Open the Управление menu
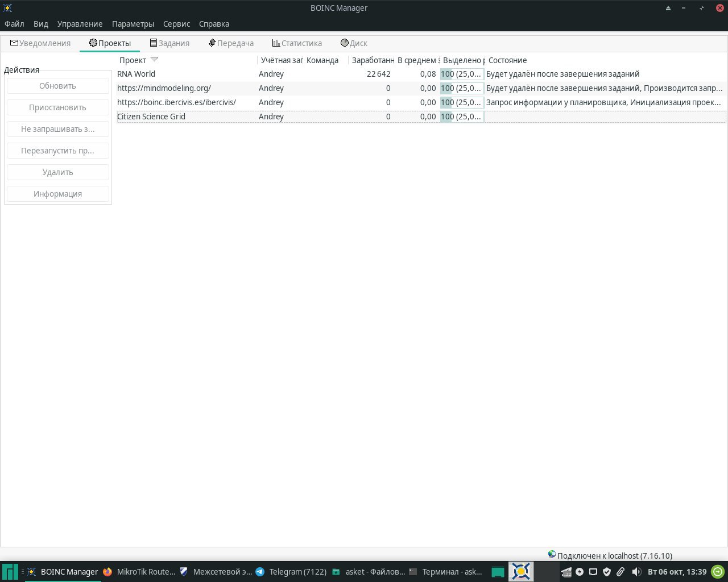This screenshot has height=582, width=728. tap(80, 24)
